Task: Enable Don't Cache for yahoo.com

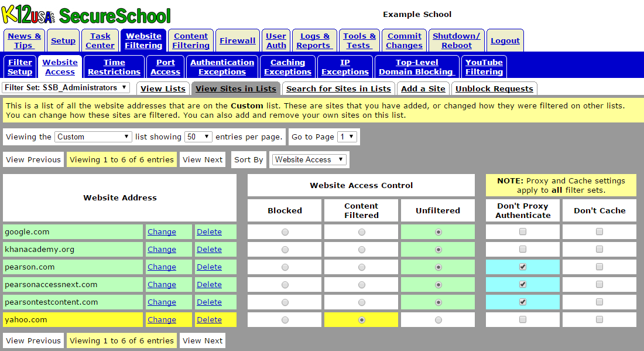Action: coord(600,319)
